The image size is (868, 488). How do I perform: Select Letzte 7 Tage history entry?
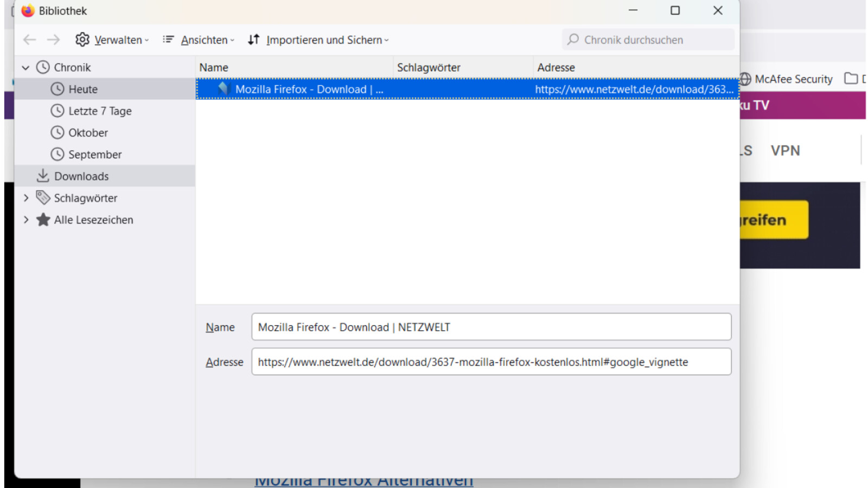point(100,111)
